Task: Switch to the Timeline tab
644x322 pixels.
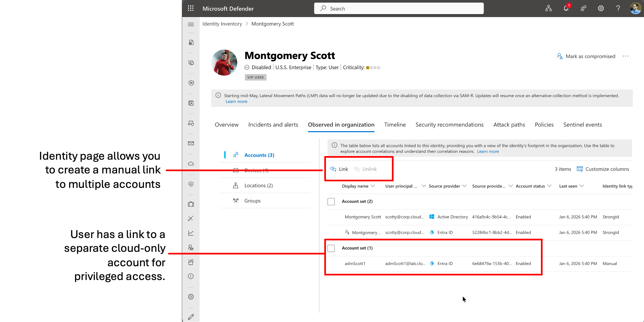Action: click(395, 125)
